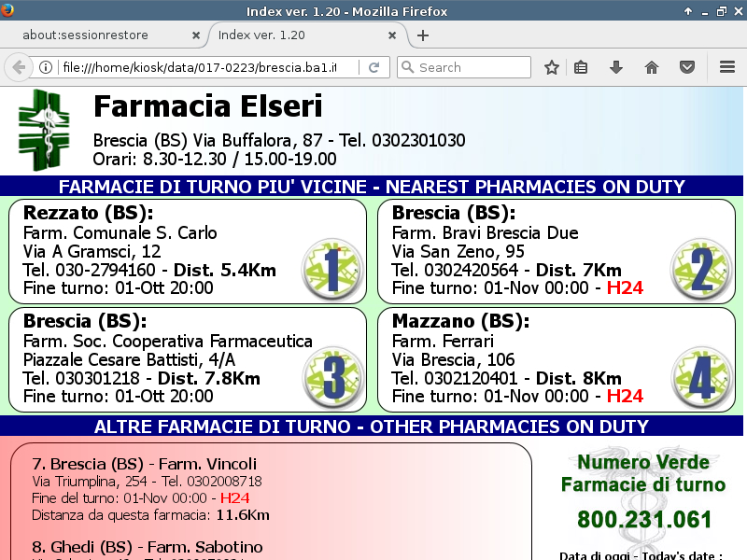Bookmark this page with the star icon
The image size is (747, 560).
pyautogui.click(x=552, y=67)
